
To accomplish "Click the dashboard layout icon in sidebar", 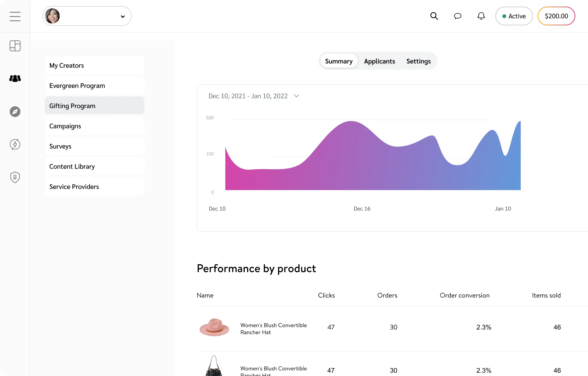I will point(15,46).
